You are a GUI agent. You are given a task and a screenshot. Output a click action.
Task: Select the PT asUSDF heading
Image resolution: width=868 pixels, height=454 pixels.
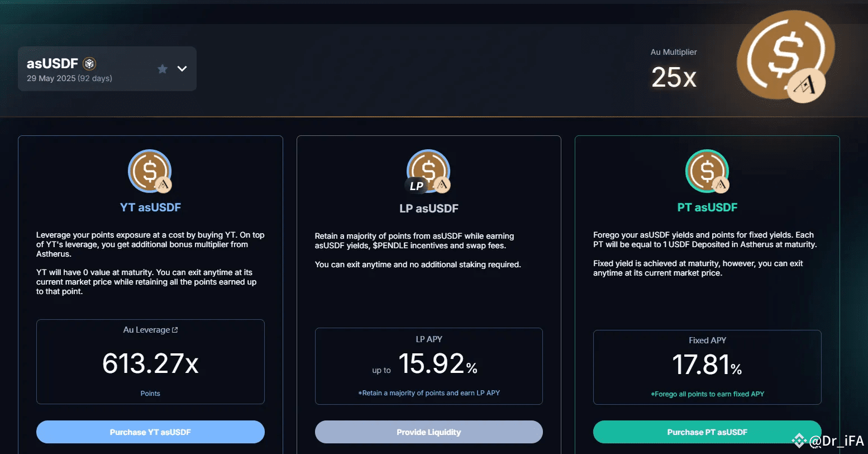point(707,207)
